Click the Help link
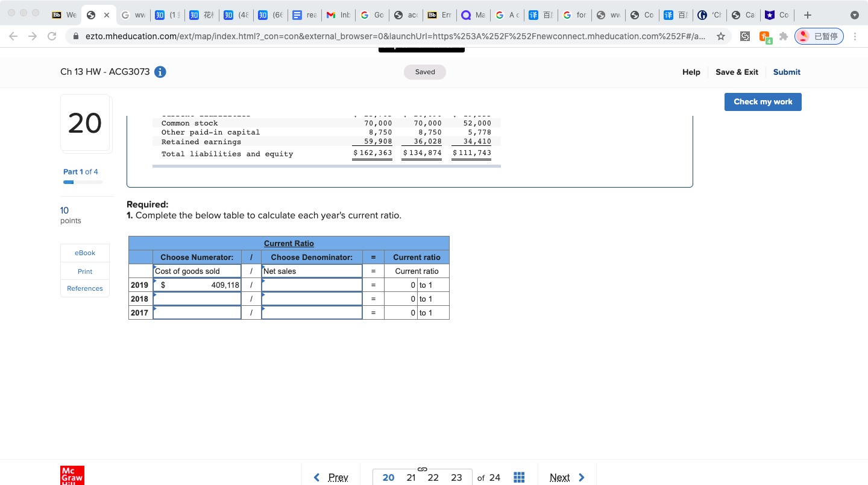Image resolution: width=868 pixels, height=485 pixels. click(x=691, y=72)
